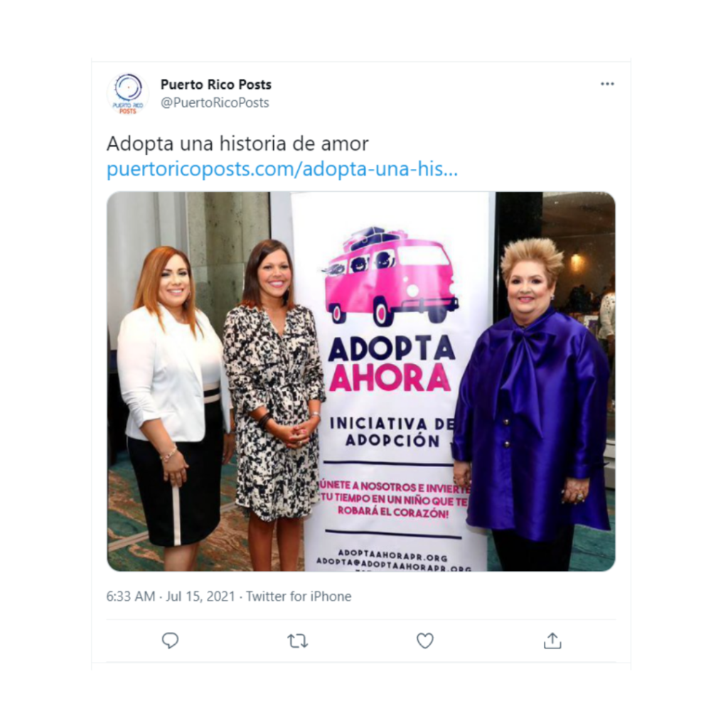The height and width of the screenshot is (728, 728).
Task: Retweet this post using the arrows icon
Action: click(297, 641)
